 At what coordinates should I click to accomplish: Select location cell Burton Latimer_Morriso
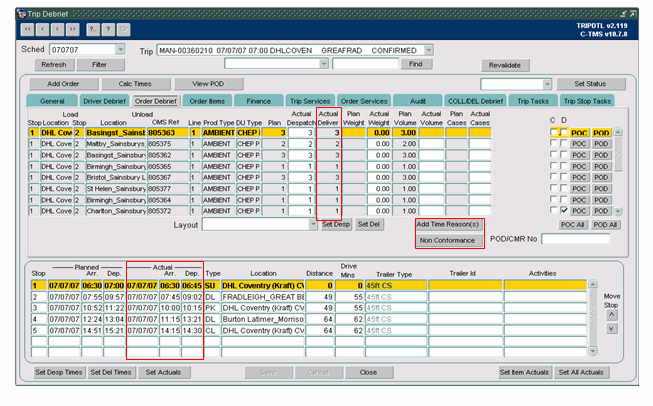click(x=263, y=319)
